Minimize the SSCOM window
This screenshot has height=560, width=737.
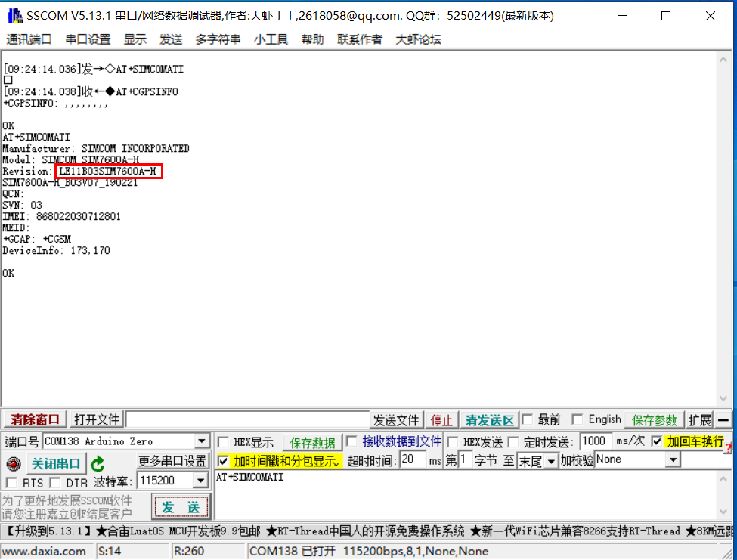tap(622, 16)
